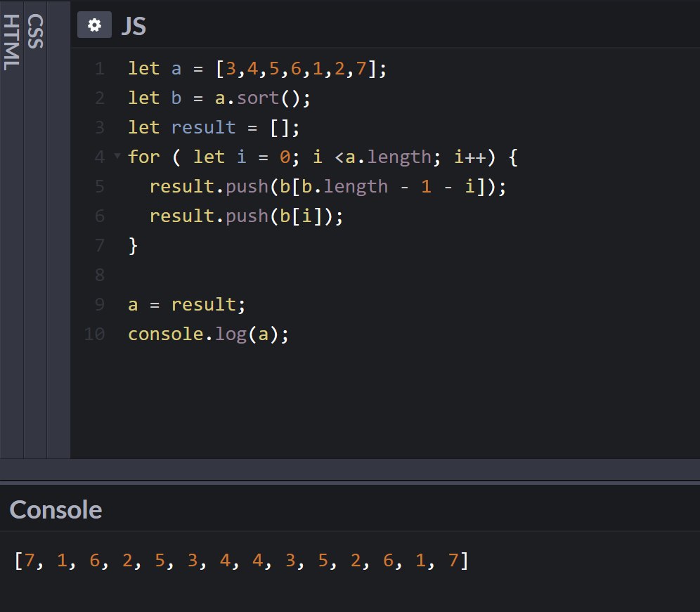Click the editor-console resize divider bar
The height and width of the screenshot is (612, 700).
pyautogui.click(x=350, y=471)
